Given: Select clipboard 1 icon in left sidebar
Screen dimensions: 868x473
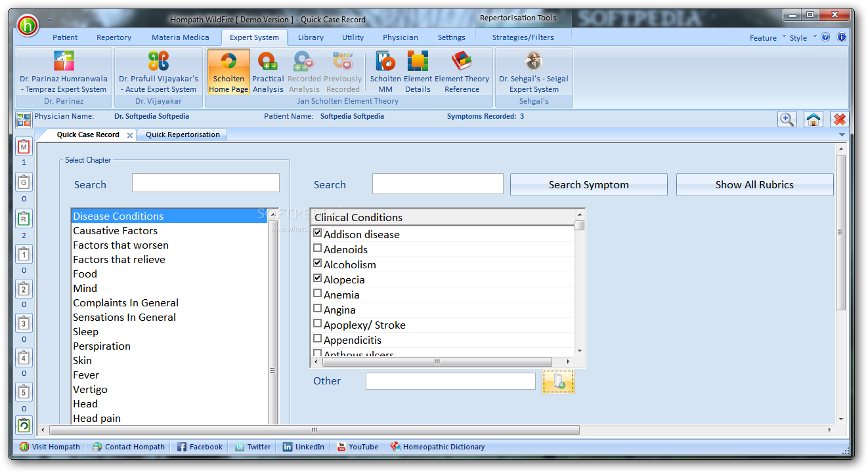Looking at the screenshot, I should pyautogui.click(x=24, y=254).
